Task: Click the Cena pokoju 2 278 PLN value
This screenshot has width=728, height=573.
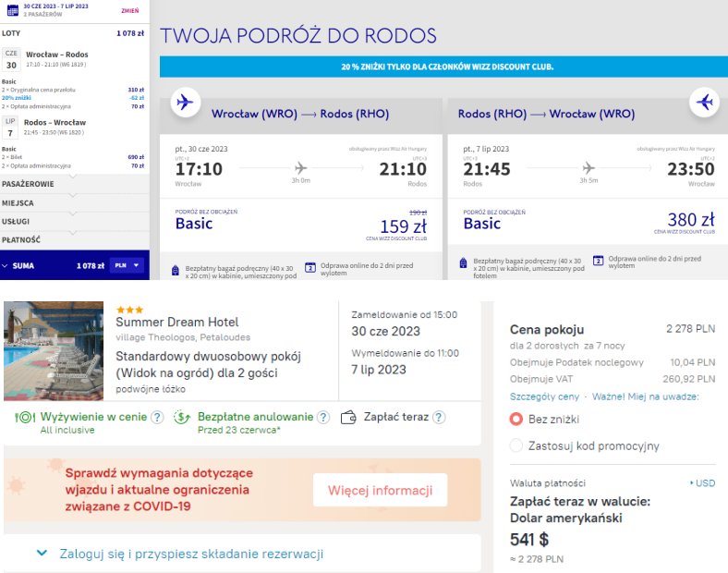Action: click(690, 329)
